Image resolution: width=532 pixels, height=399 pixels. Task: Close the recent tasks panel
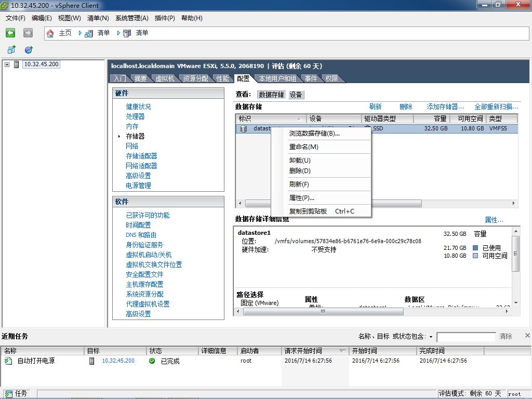527,335
